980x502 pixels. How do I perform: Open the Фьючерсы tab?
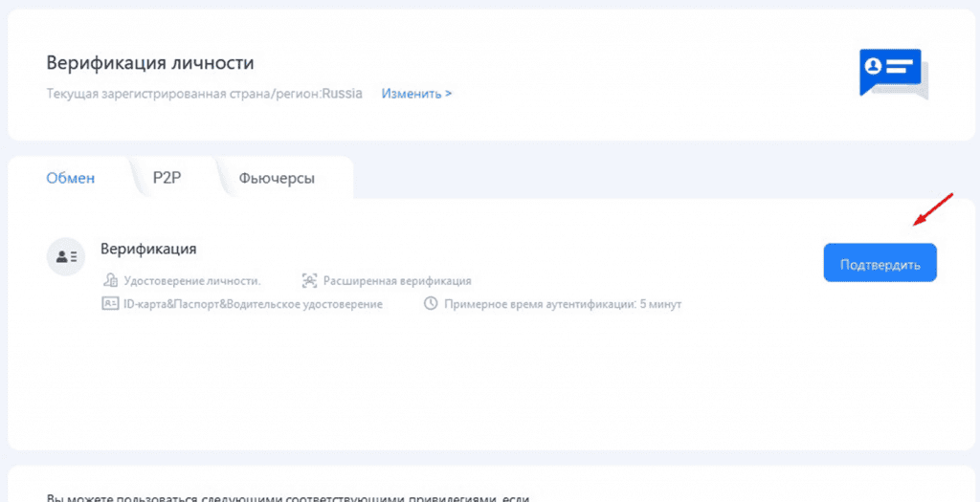[277, 179]
